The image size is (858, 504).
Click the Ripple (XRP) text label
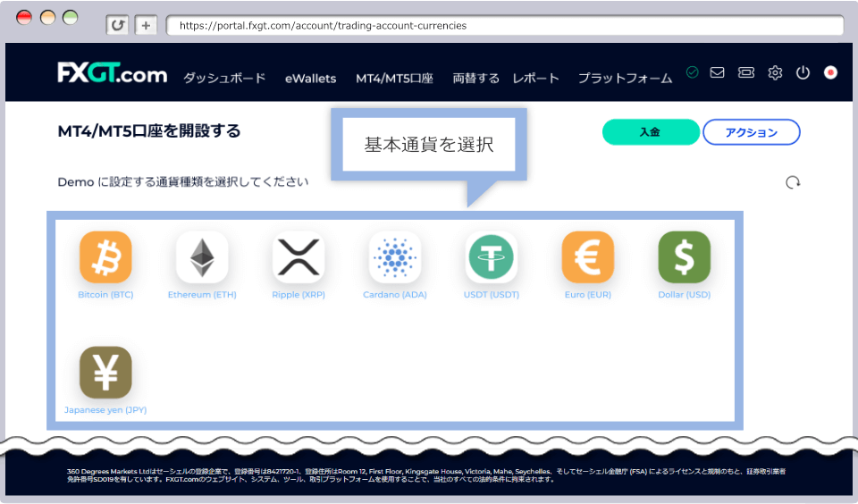point(299,294)
